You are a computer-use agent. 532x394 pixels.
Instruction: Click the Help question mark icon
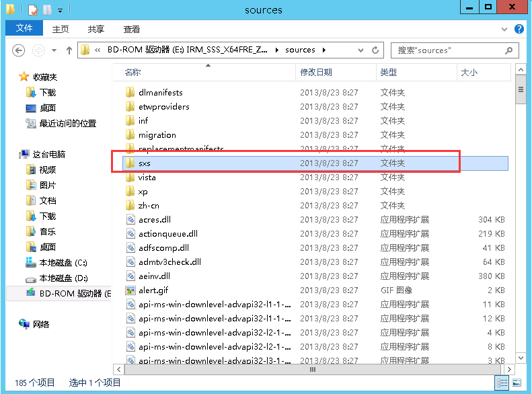[519, 29]
